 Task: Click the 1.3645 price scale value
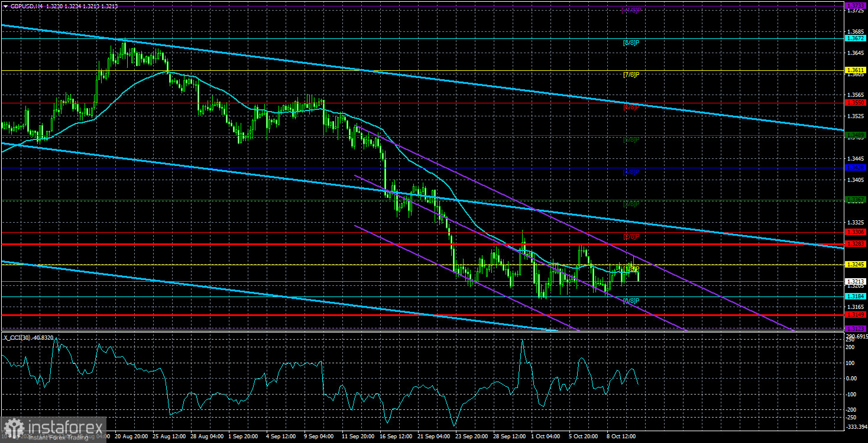[x=854, y=53]
